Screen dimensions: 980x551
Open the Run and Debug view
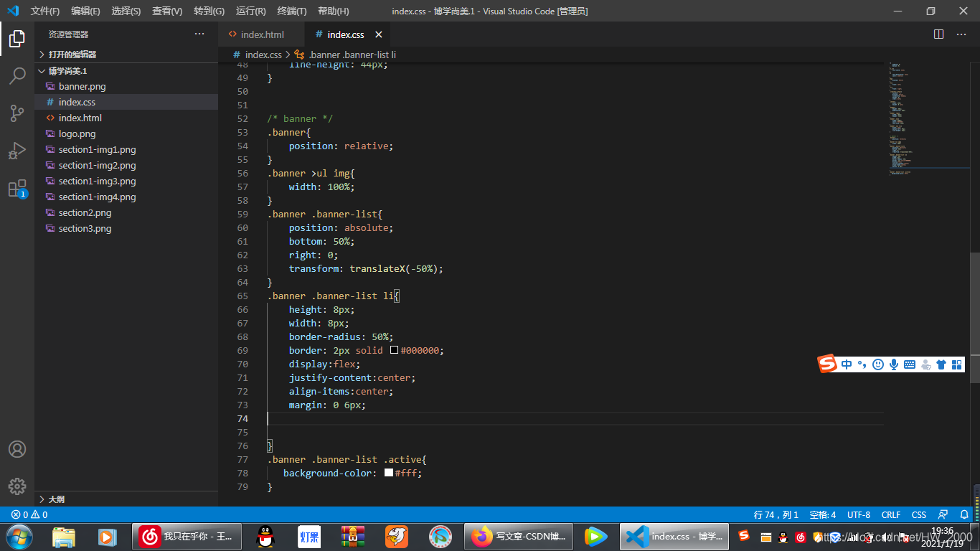click(x=17, y=151)
